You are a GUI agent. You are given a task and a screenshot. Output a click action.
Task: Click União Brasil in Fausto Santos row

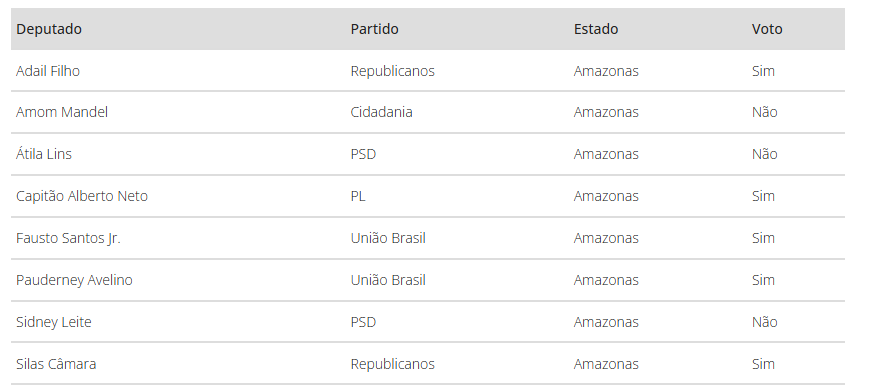388,238
